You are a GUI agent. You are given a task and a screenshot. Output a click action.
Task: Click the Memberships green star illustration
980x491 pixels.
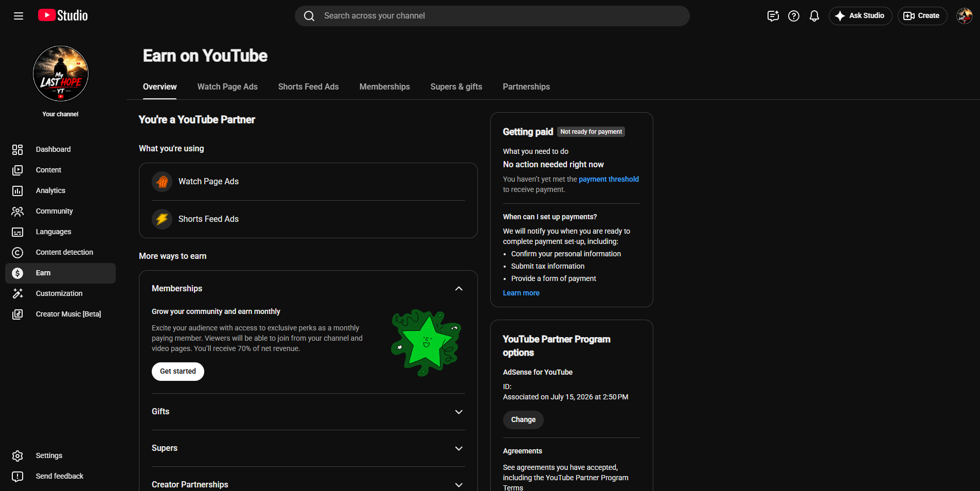pyautogui.click(x=426, y=342)
